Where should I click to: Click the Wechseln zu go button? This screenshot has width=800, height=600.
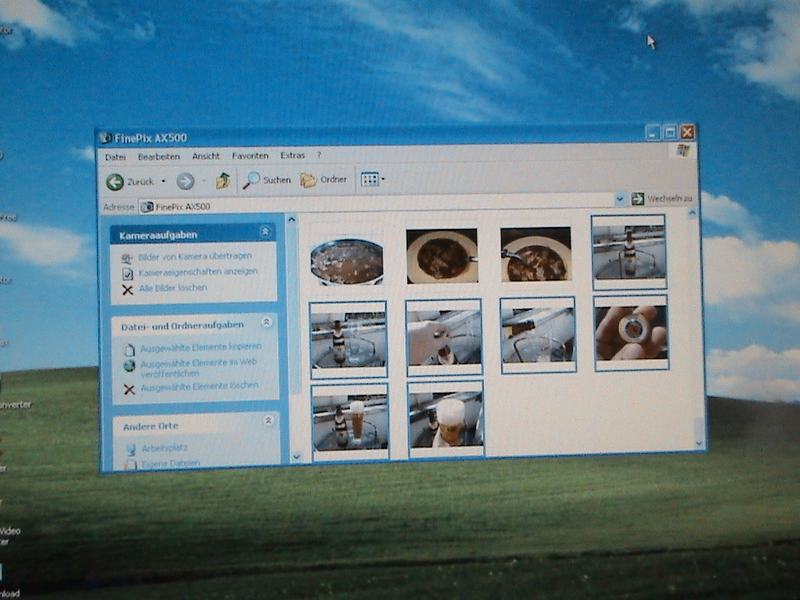click(662, 198)
